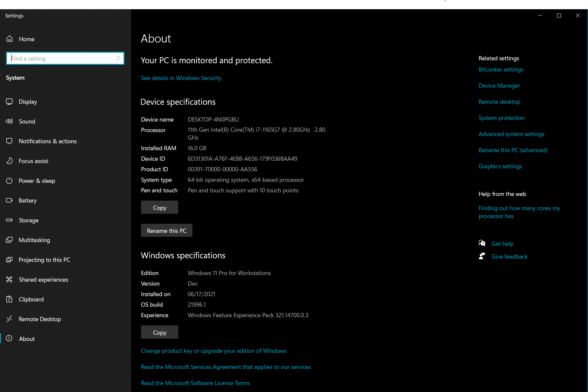Click the Sound speaker icon
The width and height of the screenshot is (588, 392).
coord(9,121)
